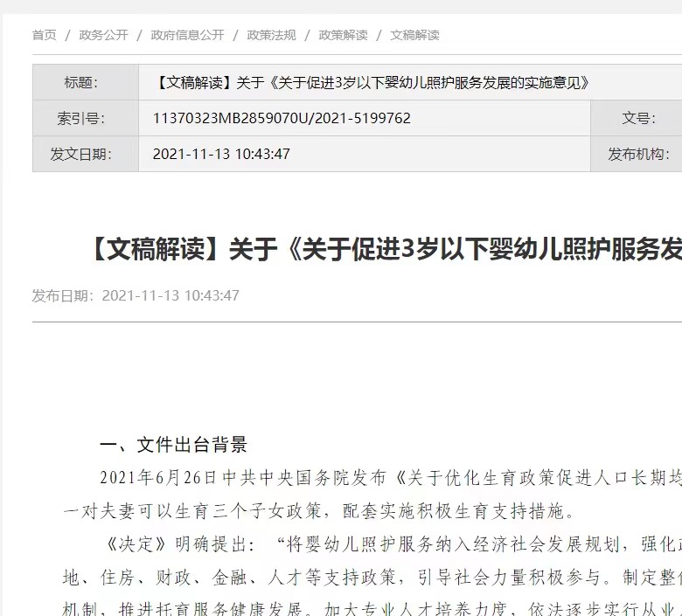The height and width of the screenshot is (616, 682).
Task: Open the 政策法规 breadcrumb link
Action: click(x=271, y=35)
